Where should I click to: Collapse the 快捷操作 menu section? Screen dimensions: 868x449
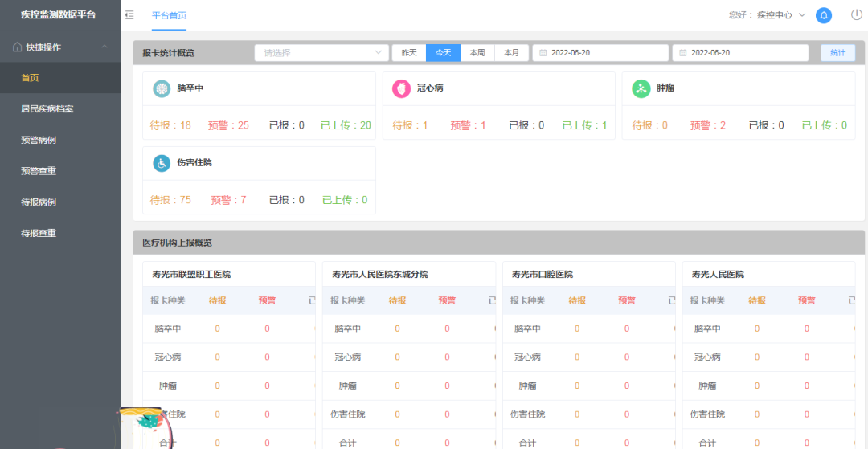click(x=104, y=47)
